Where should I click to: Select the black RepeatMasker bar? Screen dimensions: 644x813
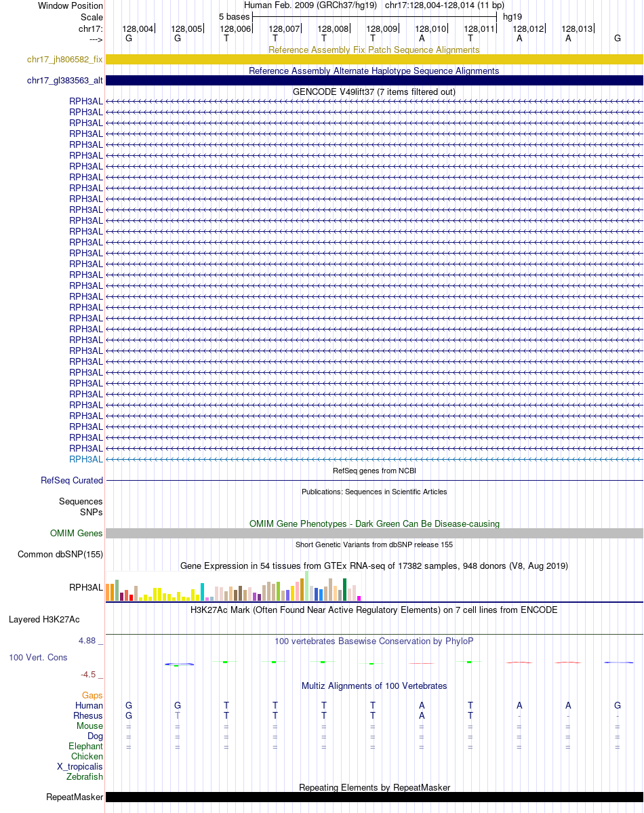coord(374,797)
